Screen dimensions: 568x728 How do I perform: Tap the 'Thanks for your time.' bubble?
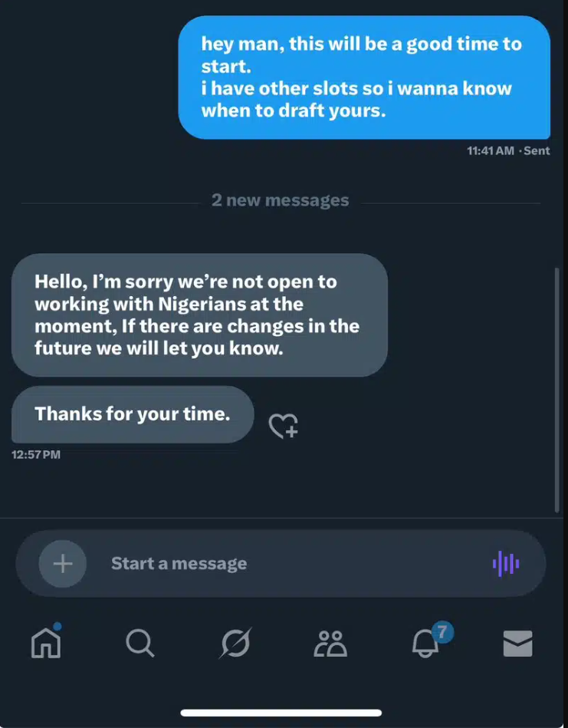[133, 414]
